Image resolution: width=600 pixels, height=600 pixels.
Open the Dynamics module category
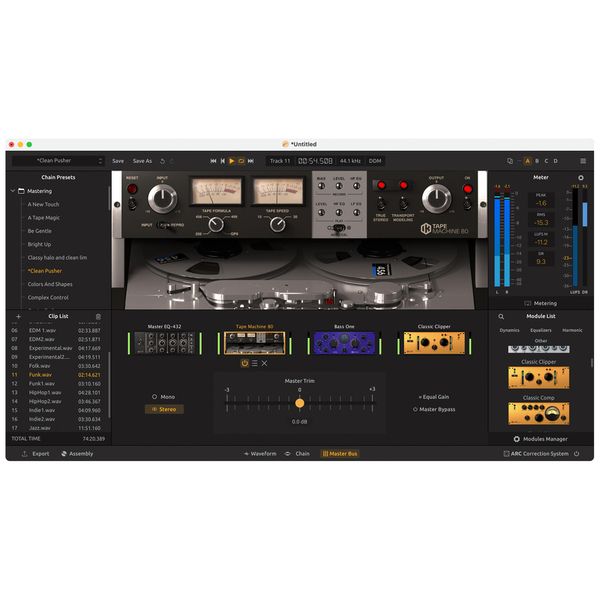coord(509,330)
